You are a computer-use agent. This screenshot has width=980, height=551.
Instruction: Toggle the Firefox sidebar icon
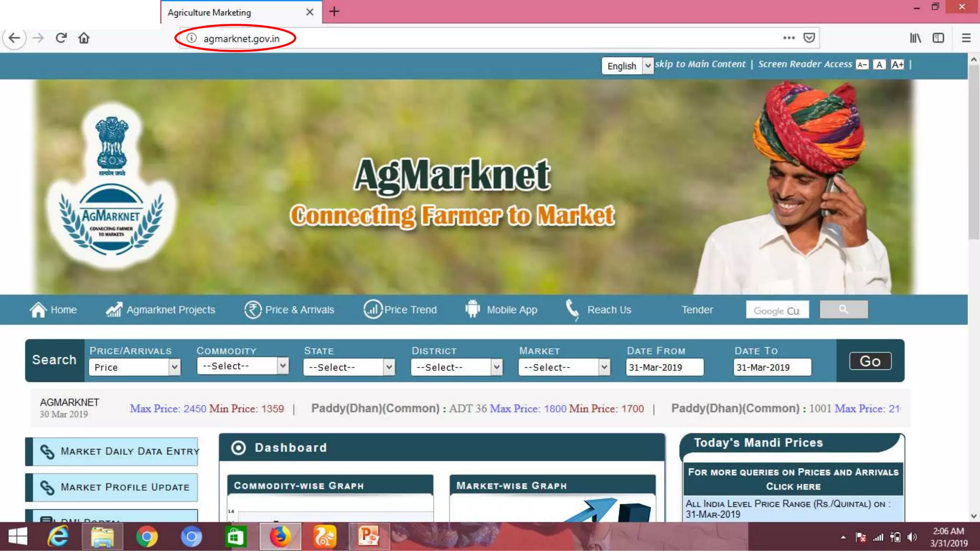tap(938, 38)
